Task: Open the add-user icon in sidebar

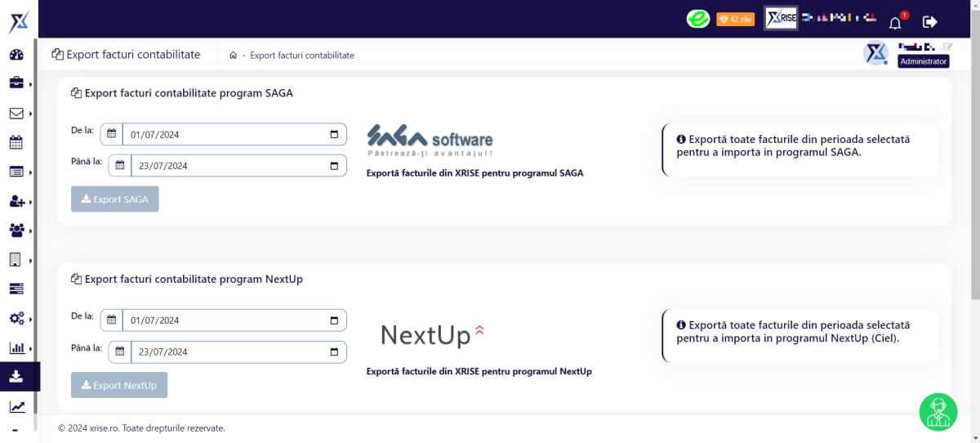Action: (x=16, y=201)
